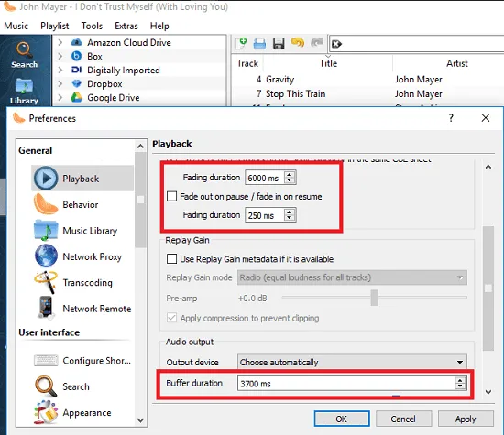Click the Undo arrow toolbar icon

(x=298, y=43)
